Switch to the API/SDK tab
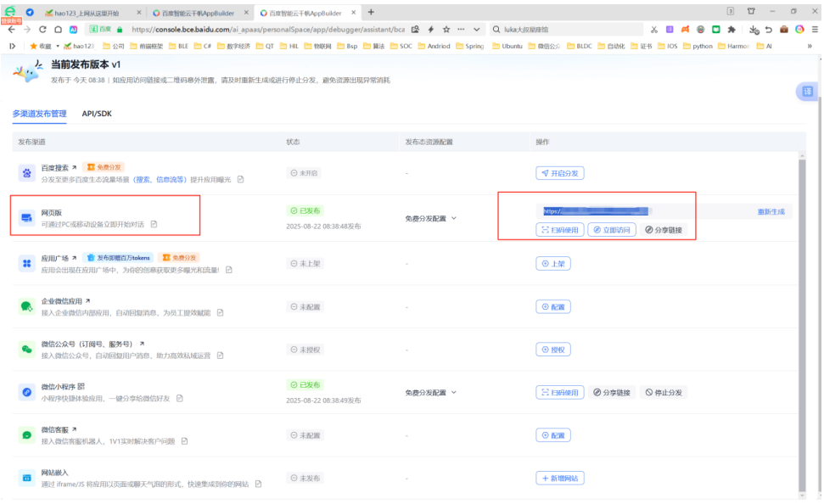824x504 pixels. click(x=97, y=114)
